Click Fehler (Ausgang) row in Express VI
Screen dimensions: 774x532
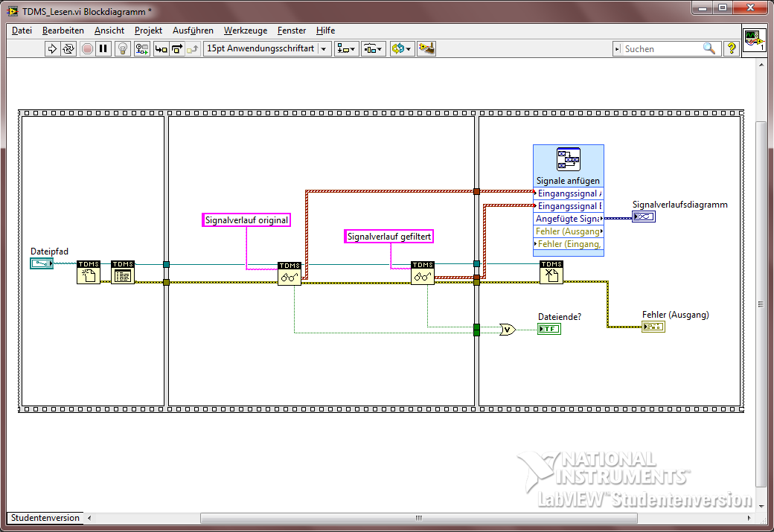pyautogui.click(x=569, y=231)
